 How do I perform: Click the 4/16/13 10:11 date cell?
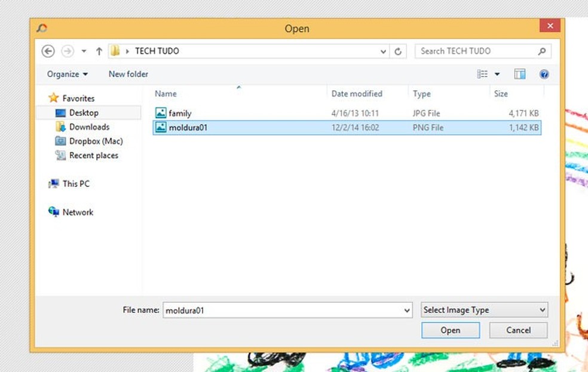click(355, 113)
